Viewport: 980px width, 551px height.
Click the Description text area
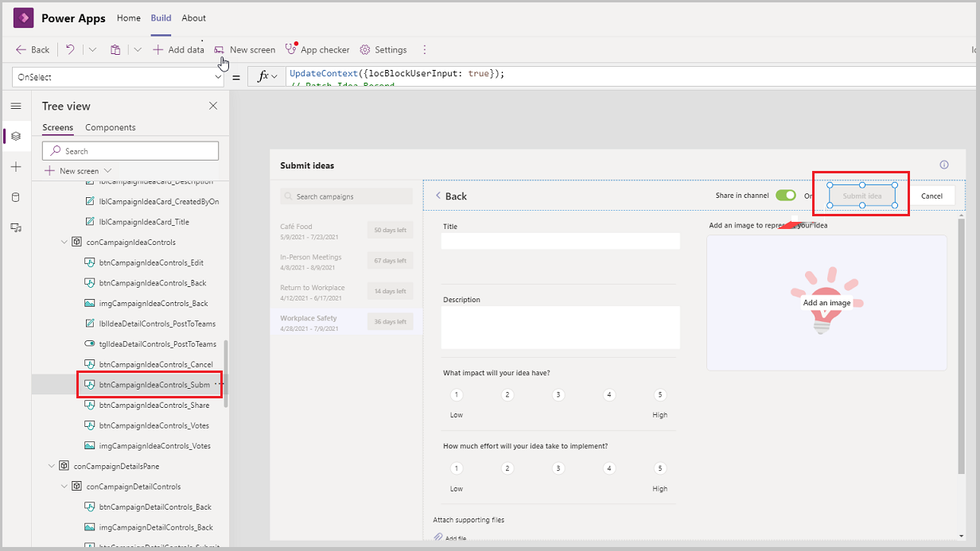coord(560,328)
